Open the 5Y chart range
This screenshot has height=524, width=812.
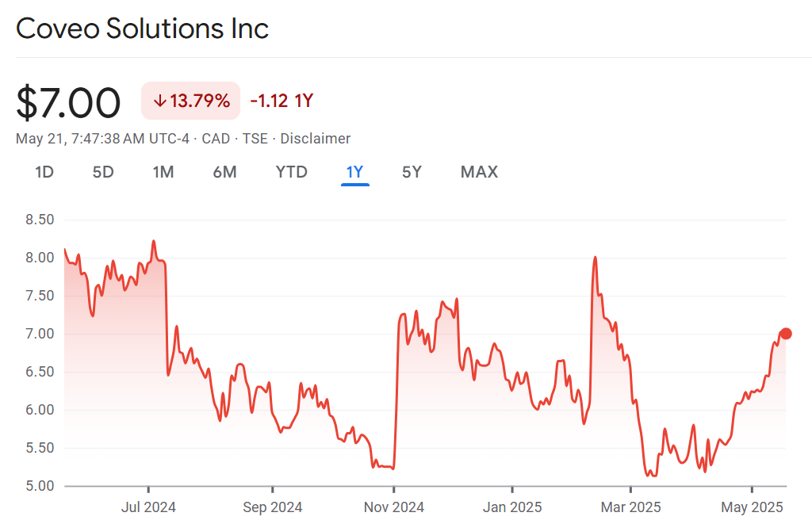click(x=412, y=172)
